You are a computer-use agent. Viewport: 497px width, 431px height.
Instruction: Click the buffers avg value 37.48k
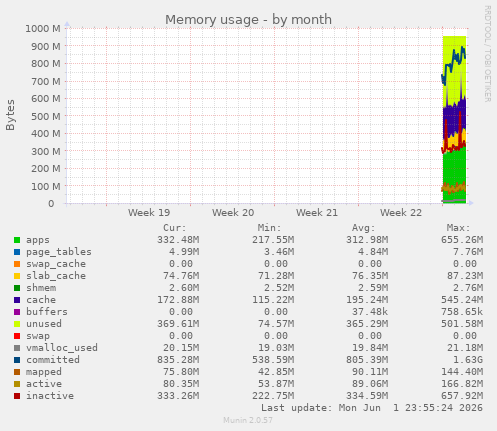370,312
